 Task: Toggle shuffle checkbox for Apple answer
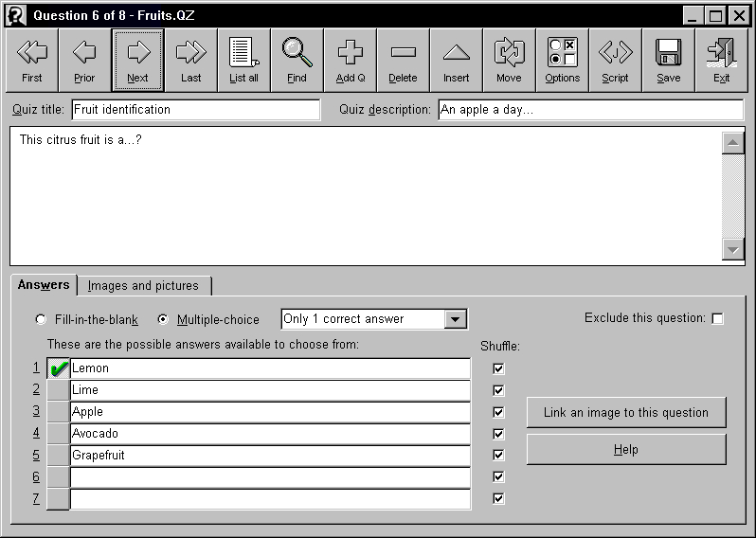pyautogui.click(x=498, y=412)
